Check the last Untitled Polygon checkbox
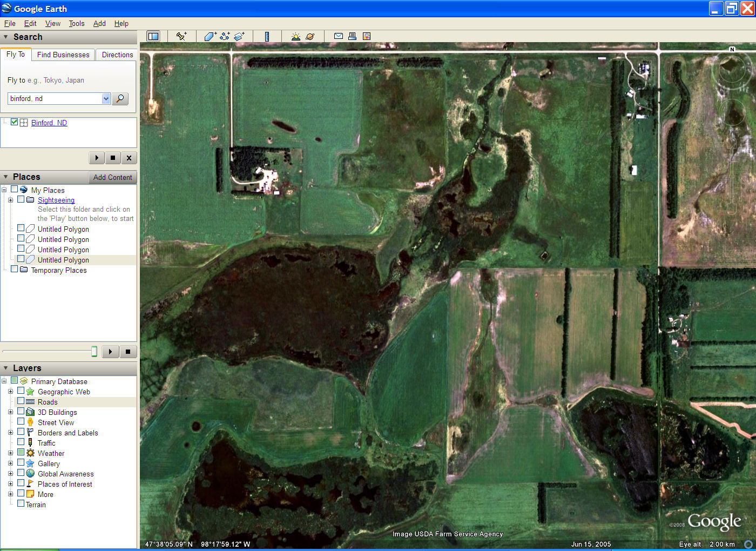The width and height of the screenshot is (756, 551). pyautogui.click(x=21, y=259)
